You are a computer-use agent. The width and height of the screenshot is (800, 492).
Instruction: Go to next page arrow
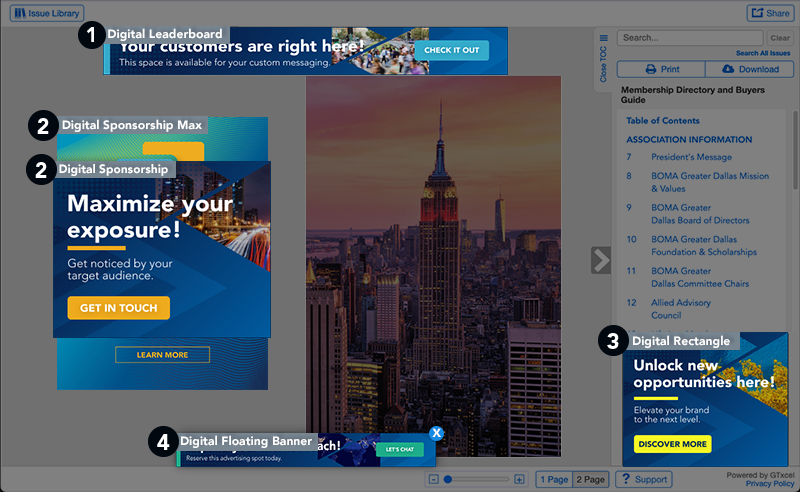click(x=600, y=260)
